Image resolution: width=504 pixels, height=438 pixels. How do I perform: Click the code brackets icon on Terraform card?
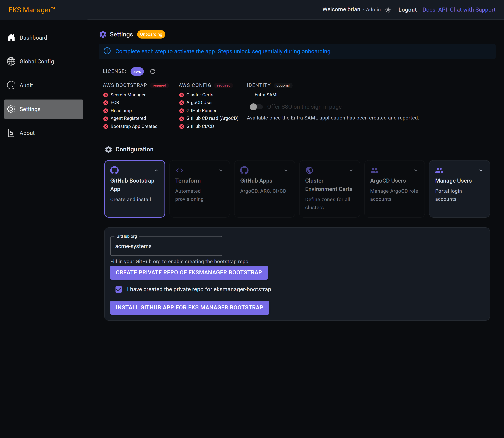point(180,170)
